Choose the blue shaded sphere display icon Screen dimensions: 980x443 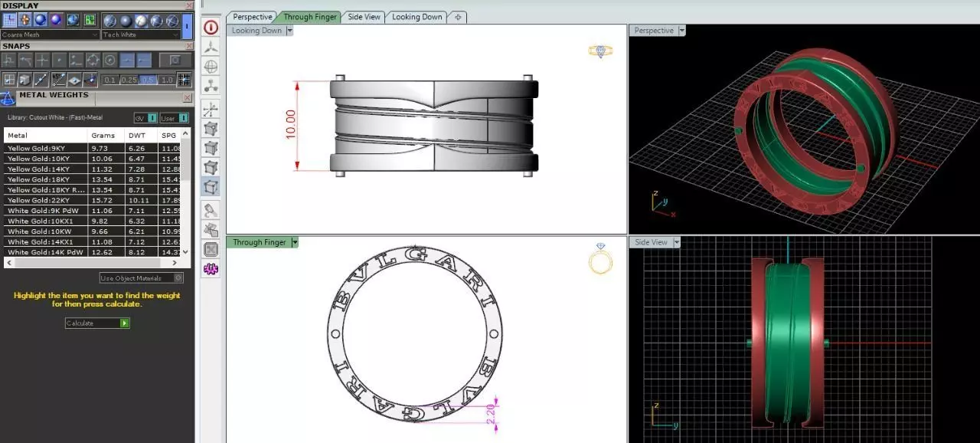[41, 20]
